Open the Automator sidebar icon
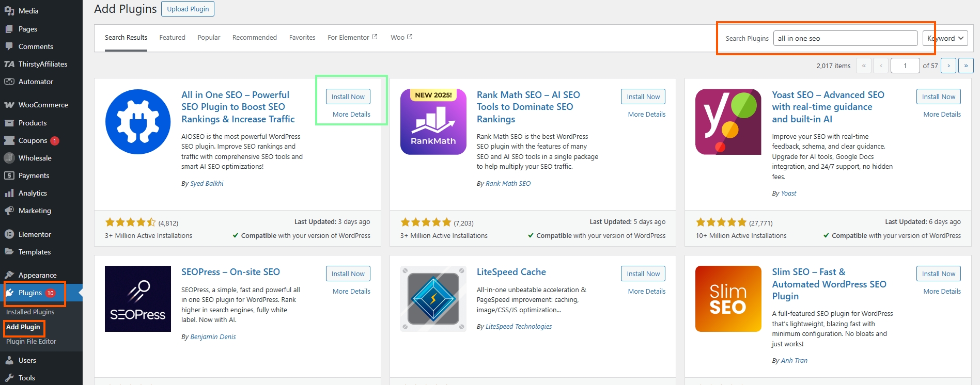The height and width of the screenshot is (385, 980). [9, 82]
